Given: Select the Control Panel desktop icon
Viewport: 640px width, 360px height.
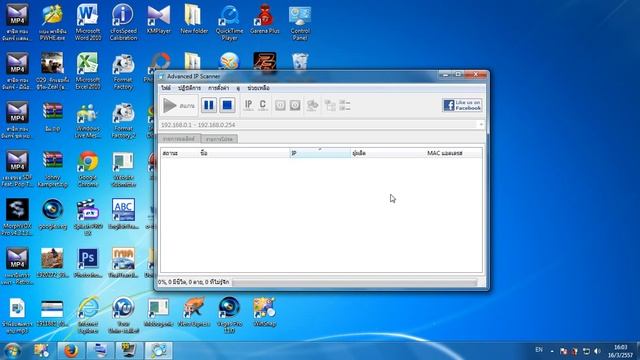Looking at the screenshot, I should [x=300, y=22].
